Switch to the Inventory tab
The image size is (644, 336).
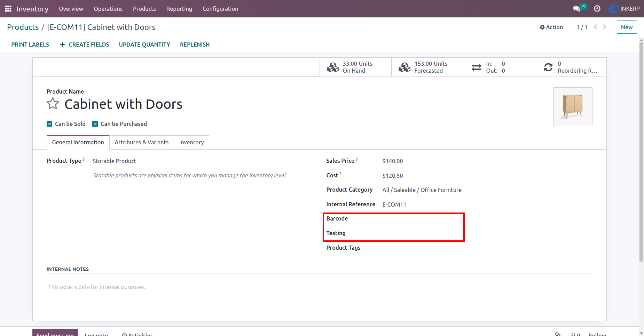pyautogui.click(x=191, y=142)
